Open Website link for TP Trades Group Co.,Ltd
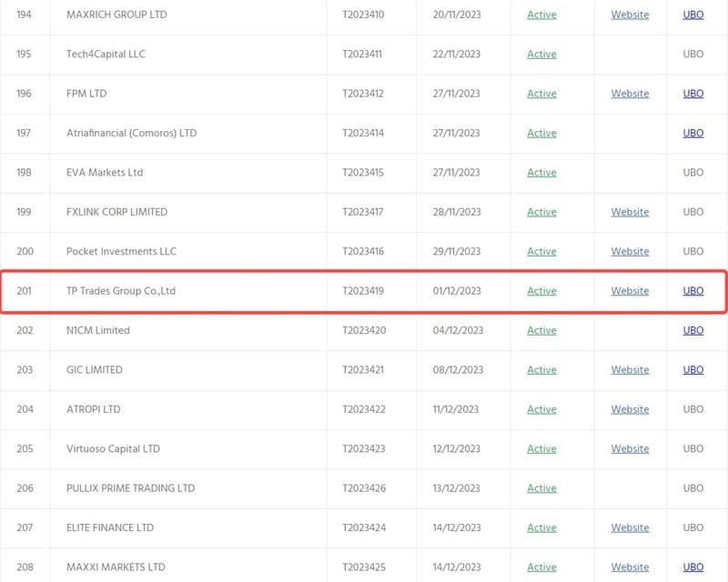Screen dimensions: 728x582 (630, 291)
